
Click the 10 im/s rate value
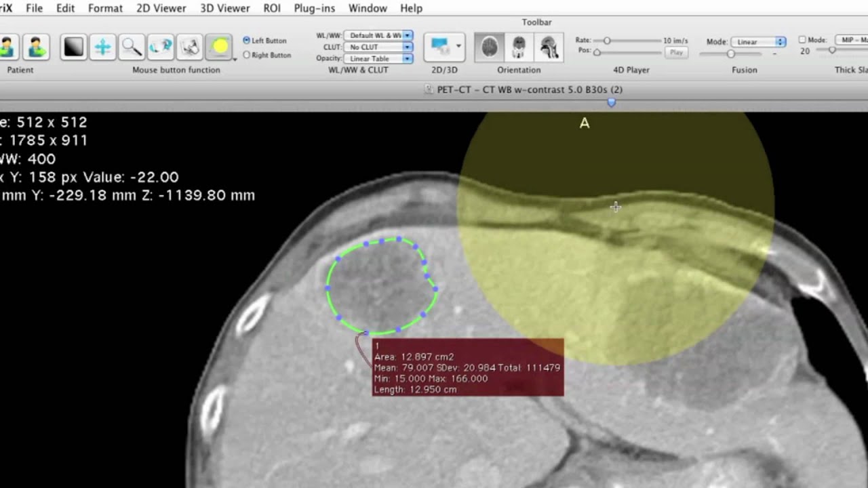point(675,41)
